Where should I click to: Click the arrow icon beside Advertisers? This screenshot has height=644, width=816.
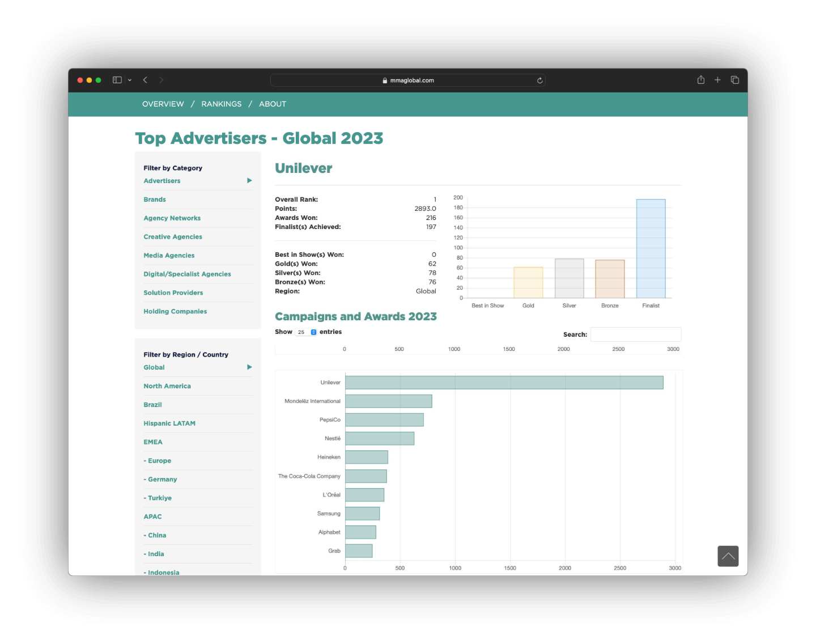coord(249,181)
